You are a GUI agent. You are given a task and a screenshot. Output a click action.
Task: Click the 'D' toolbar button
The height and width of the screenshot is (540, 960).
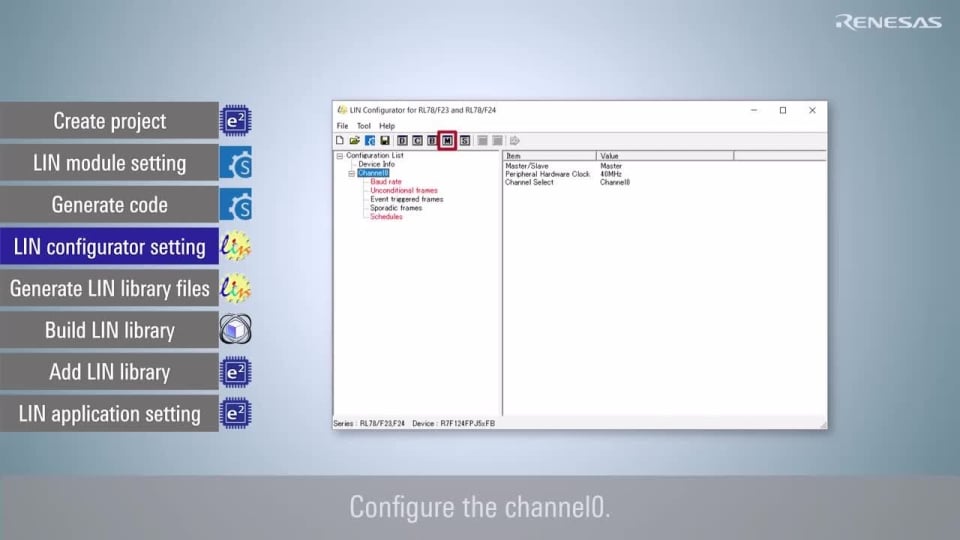pos(403,141)
